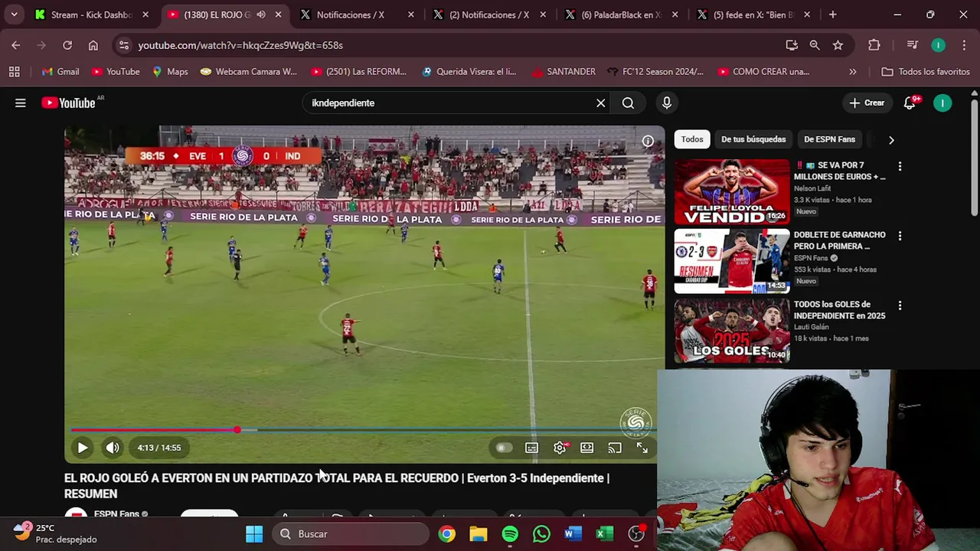Viewport: 980px width, 551px height.
Task: Switch to the Stream - Kick Dashboard tab
Action: 92,15
